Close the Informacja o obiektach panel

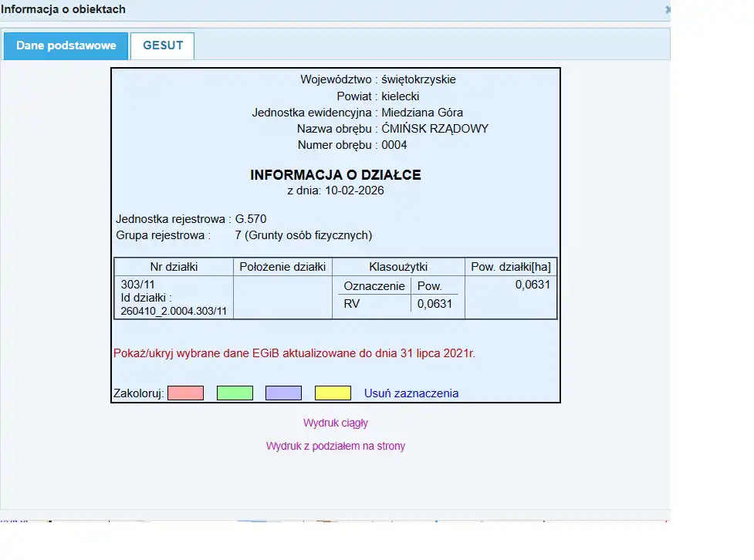pyautogui.click(x=667, y=10)
